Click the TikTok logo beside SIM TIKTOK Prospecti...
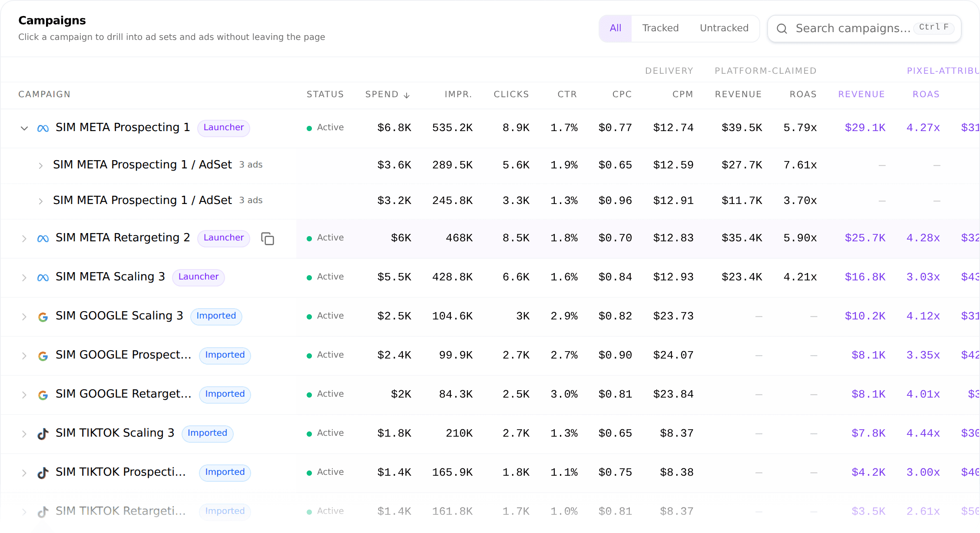The image size is (980, 533). click(x=43, y=473)
